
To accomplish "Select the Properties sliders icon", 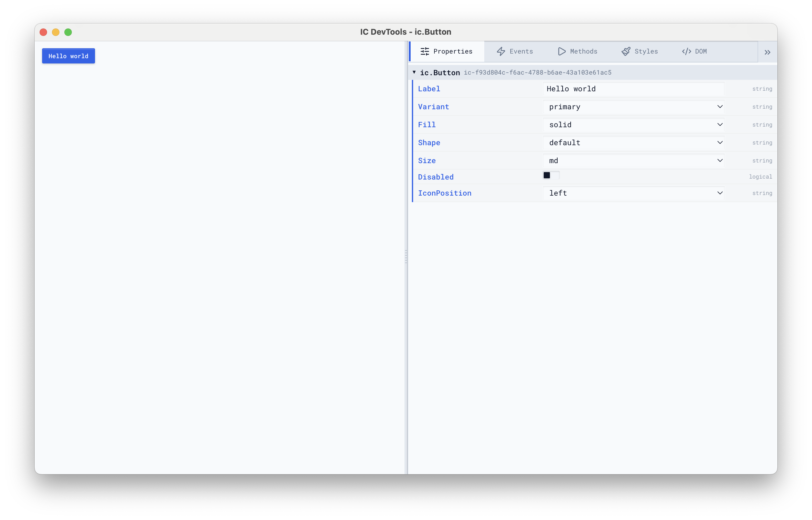I will pyautogui.click(x=425, y=51).
